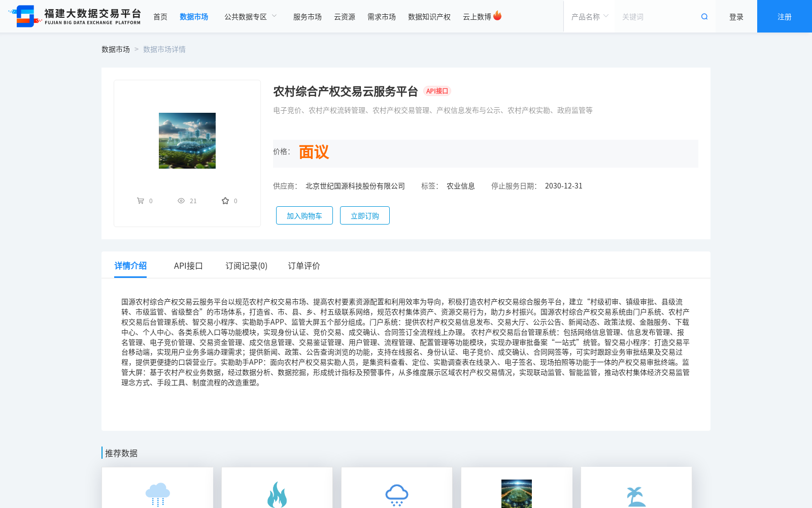Click the API接口 tag badge

pos(437,91)
